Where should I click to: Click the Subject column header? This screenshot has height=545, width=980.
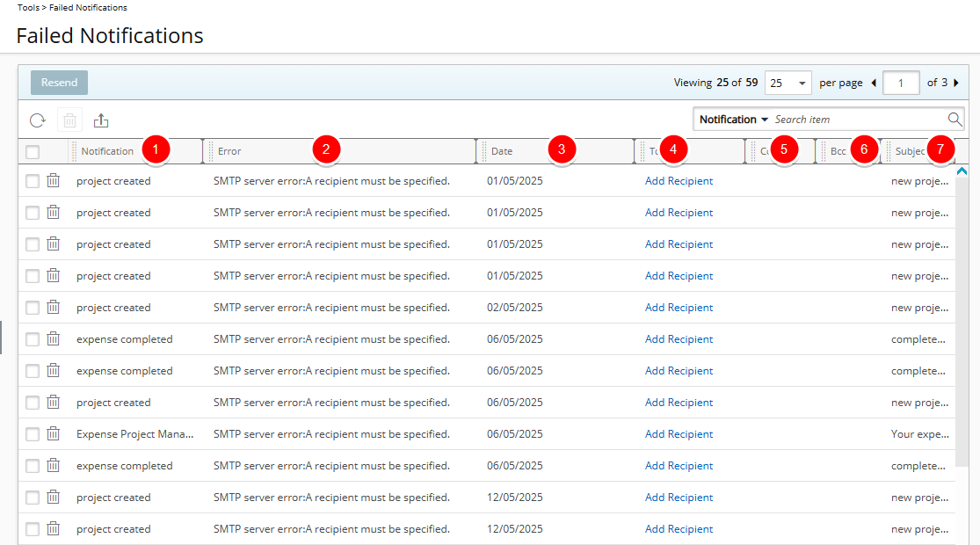pos(910,151)
